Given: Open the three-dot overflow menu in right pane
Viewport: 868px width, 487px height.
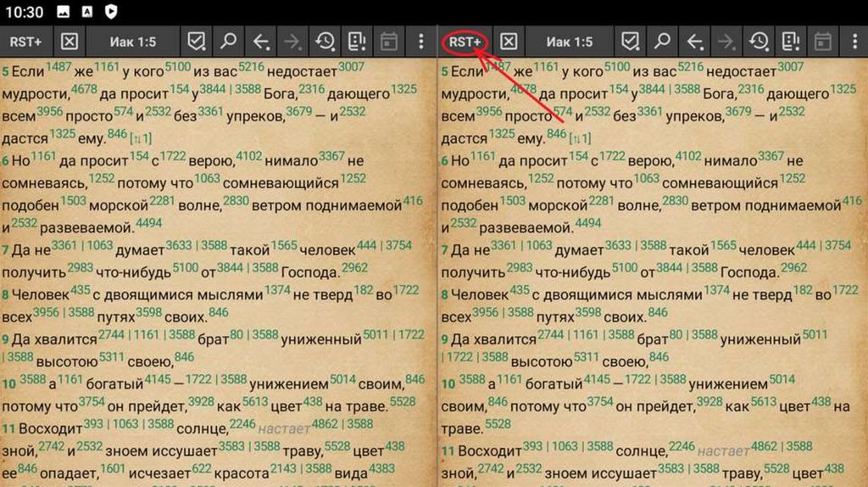Looking at the screenshot, I should [854, 42].
